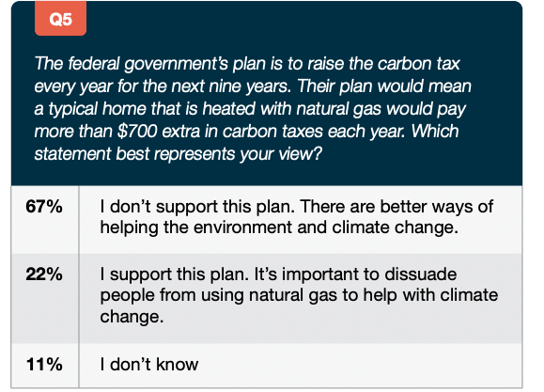Screen dimensions: 544x392
Task: Click "statement best represents your view?"
Action: click(x=179, y=154)
